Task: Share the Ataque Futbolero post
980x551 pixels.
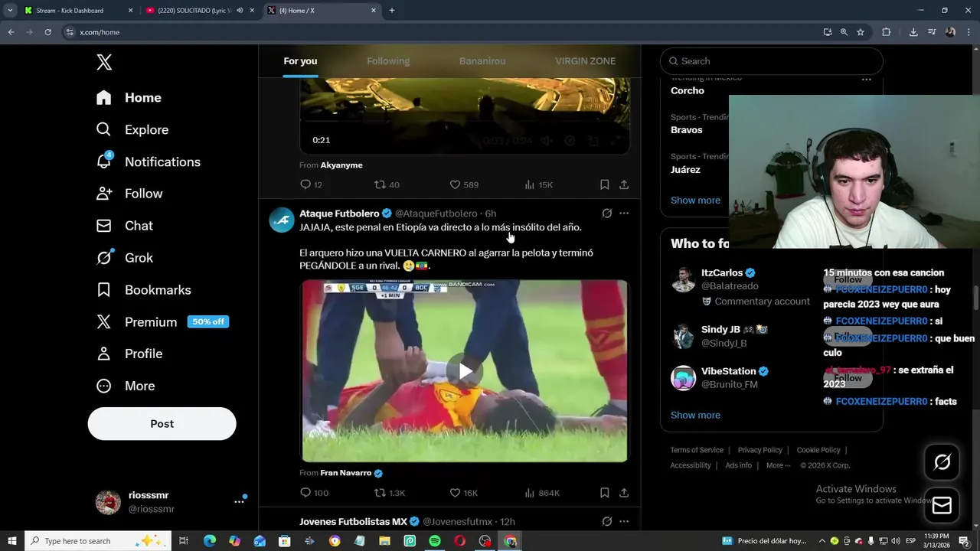Action: (x=624, y=493)
